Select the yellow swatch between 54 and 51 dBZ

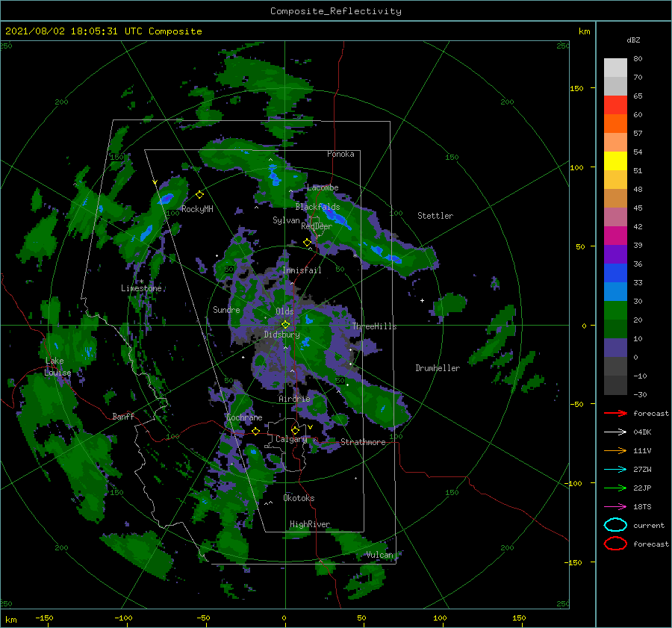(615, 161)
